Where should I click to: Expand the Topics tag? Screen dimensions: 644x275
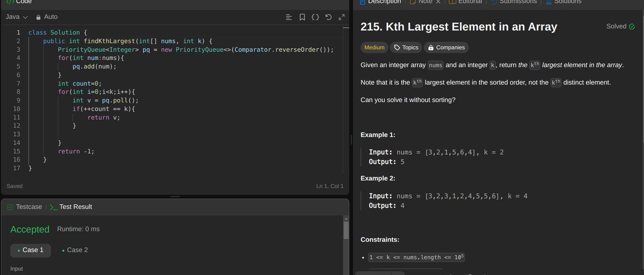(406, 47)
